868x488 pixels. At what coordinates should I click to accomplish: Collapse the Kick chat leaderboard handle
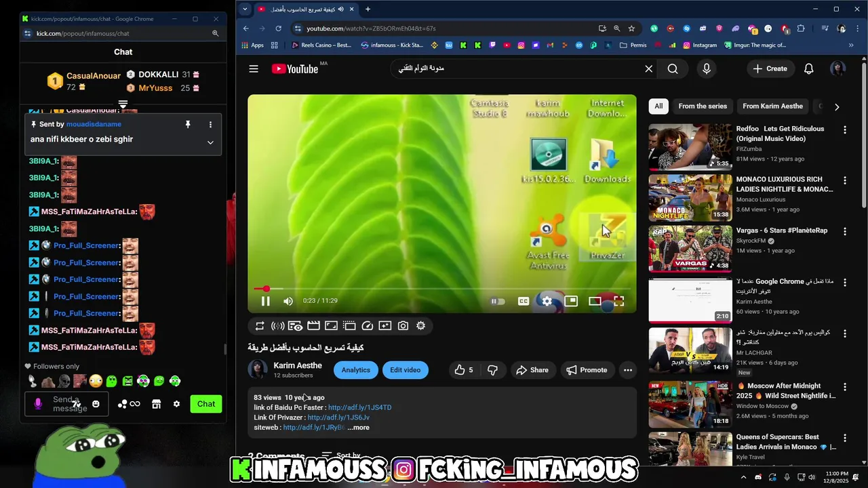[x=123, y=104]
